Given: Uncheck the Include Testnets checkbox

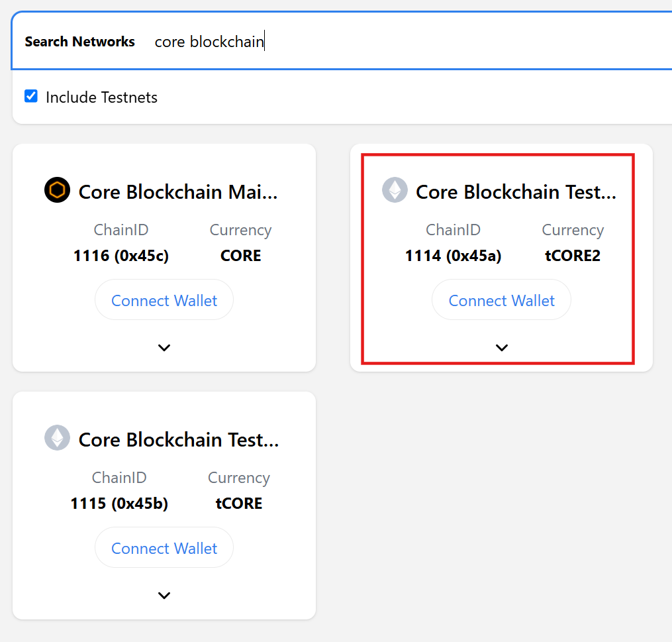Looking at the screenshot, I should pyautogui.click(x=31, y=96).
